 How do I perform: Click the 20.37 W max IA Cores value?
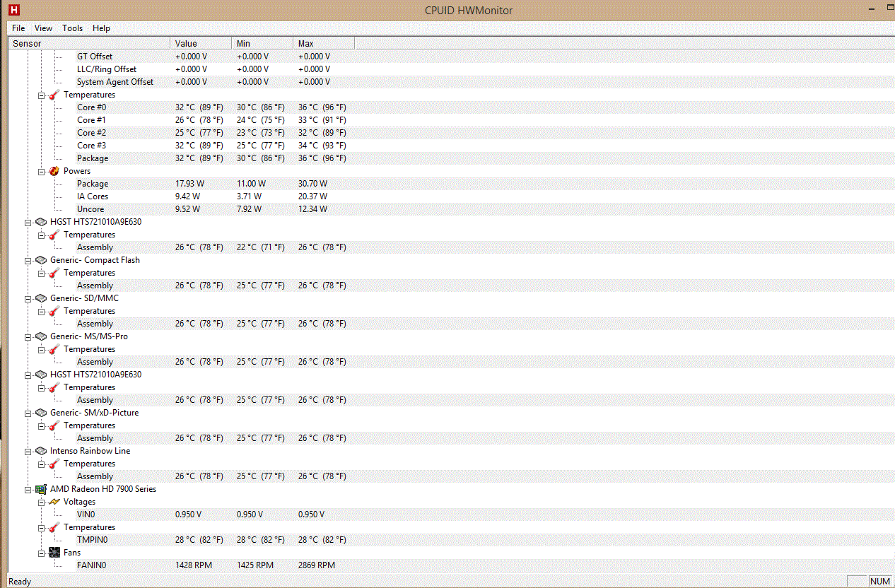tap(312, 196)
